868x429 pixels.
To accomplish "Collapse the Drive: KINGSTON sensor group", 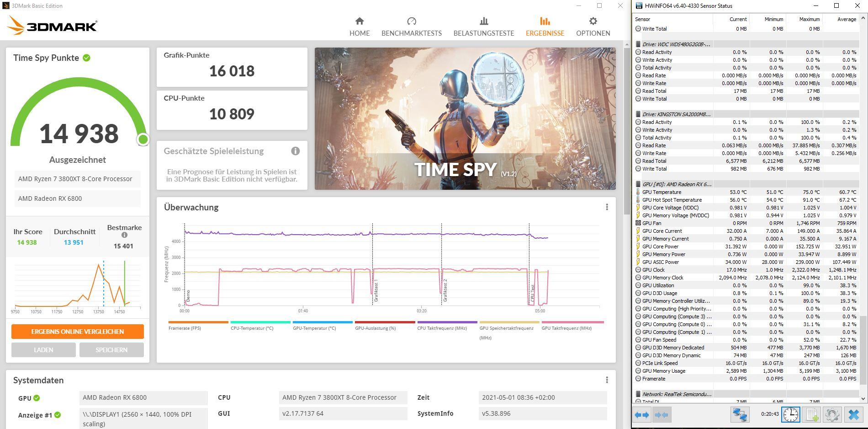I will [638, 114].
